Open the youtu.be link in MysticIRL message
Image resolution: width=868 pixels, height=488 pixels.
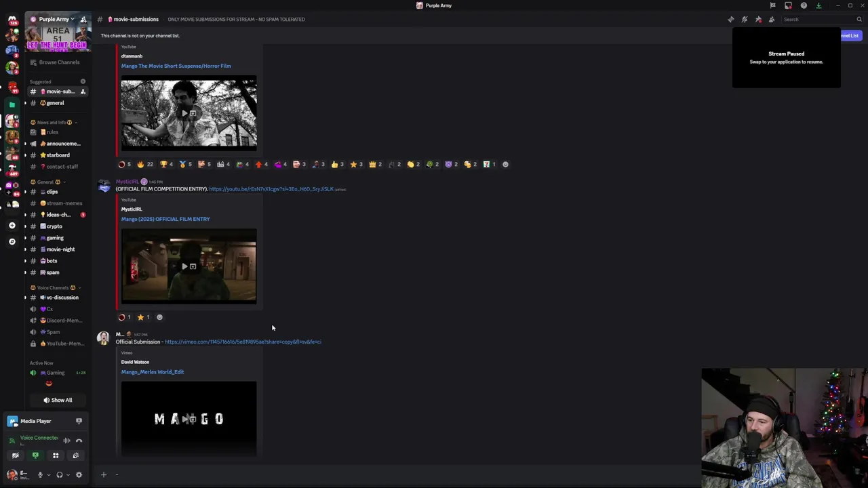[271, 189]
